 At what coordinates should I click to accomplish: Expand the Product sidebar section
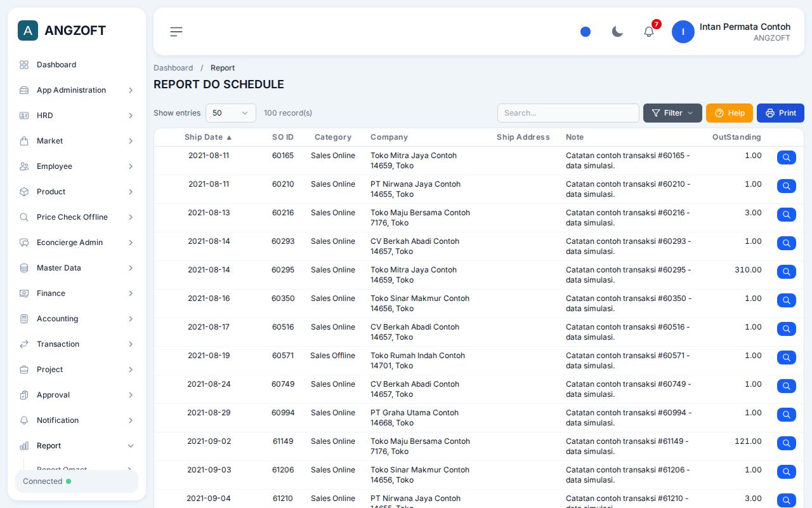77,192
